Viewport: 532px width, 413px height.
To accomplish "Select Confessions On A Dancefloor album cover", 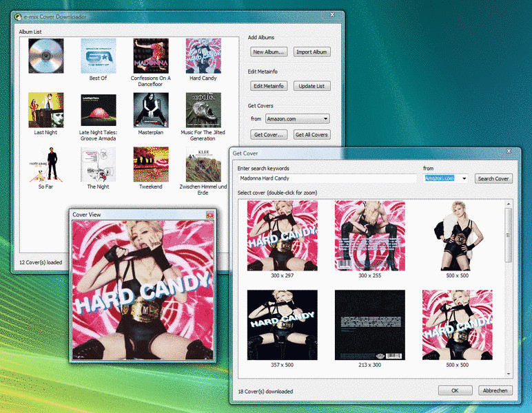I will click(151, 56).
